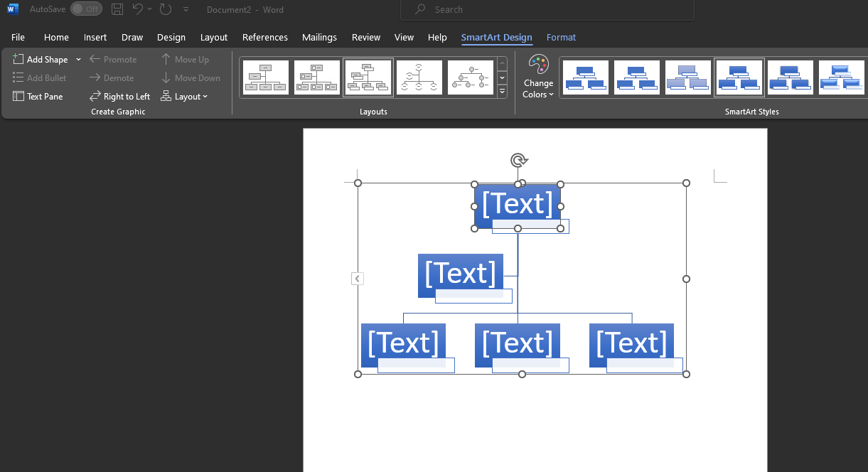Screen dimensions: 868x472
Task: Open the References ribbon tab
Action: point(264,37)
